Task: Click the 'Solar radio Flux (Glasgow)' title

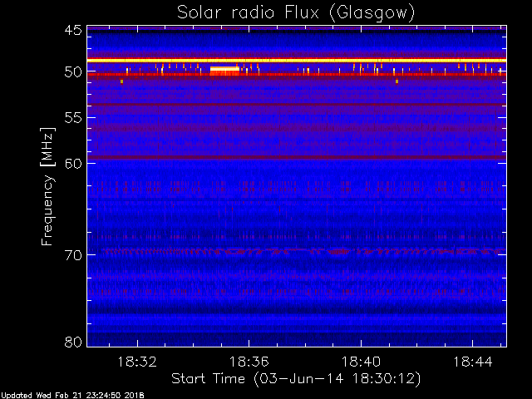Action: pos(296,13)
